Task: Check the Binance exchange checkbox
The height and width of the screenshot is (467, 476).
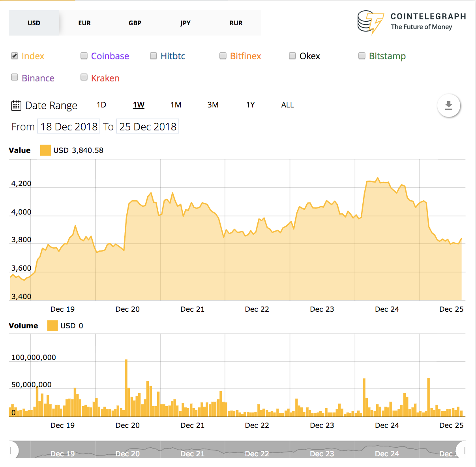Action: (15, 77)
